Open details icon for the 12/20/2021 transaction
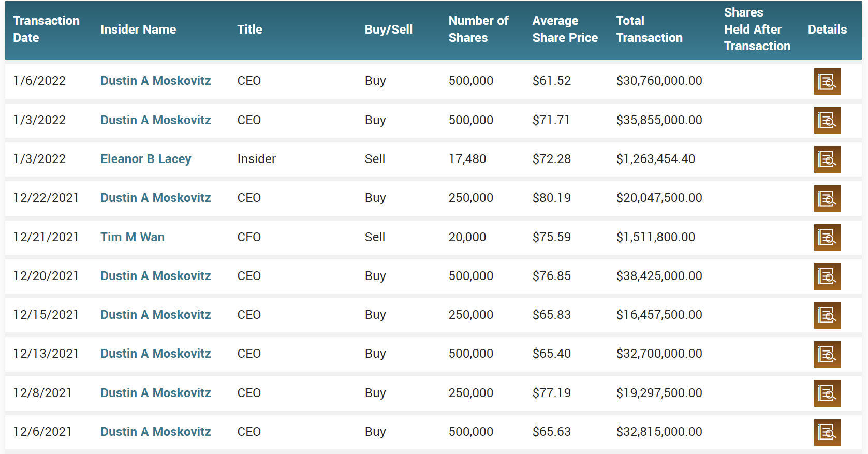 tap(827, 276)
